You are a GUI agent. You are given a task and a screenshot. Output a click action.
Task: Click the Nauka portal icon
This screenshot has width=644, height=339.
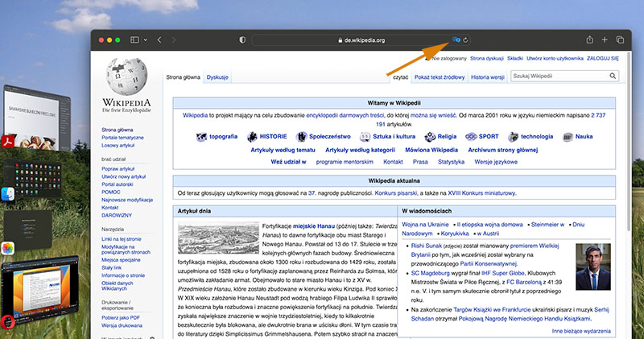click(568, 137)
